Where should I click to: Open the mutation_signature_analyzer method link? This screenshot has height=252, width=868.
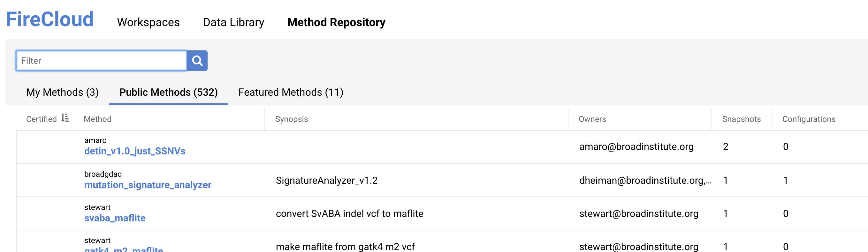(x=148, y=185)
